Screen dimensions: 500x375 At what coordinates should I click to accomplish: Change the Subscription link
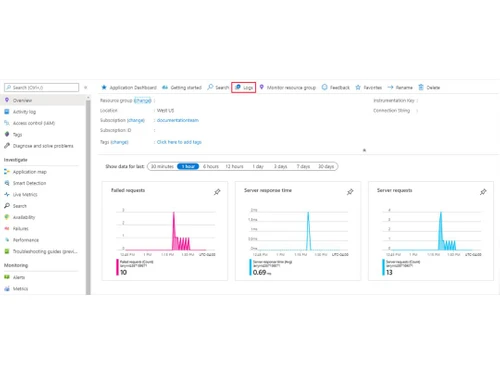pyautogui.click(x=136, y=120)
